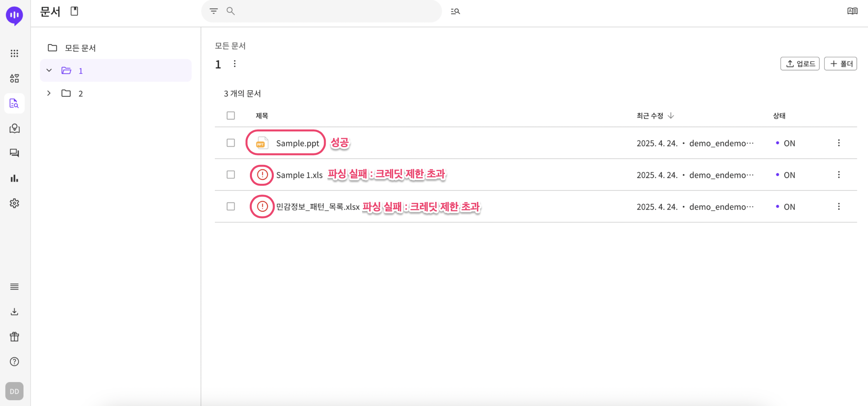868x406 pixels.
Task: Tick the checkbox for Sample.ppt
Action: (x=231, y=143)
